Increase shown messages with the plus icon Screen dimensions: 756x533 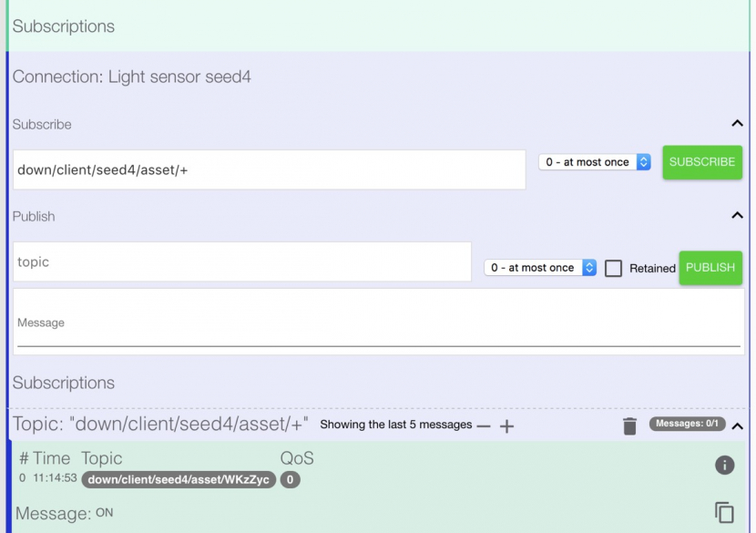coord(507,425)
